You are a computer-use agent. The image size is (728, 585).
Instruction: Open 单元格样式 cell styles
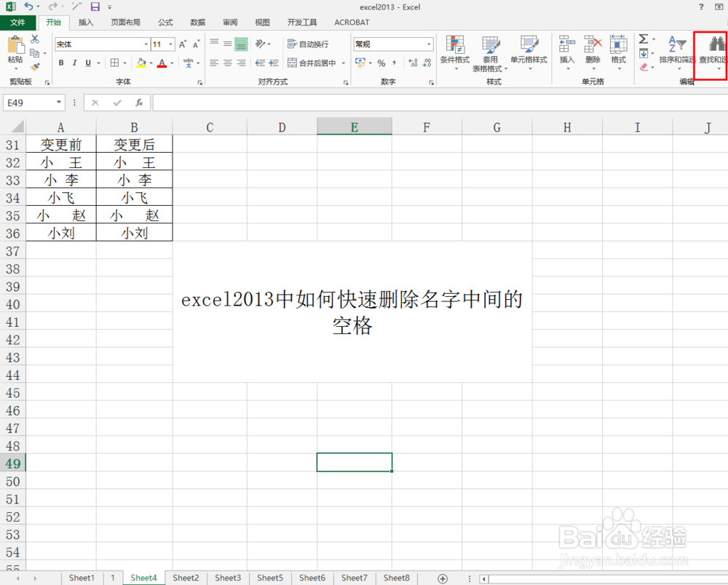pos(529,53)
